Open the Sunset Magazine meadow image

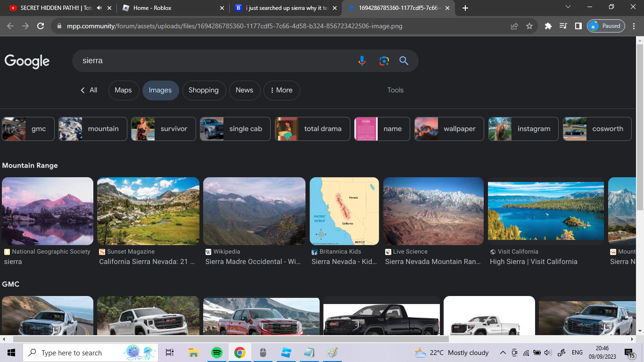148,211
